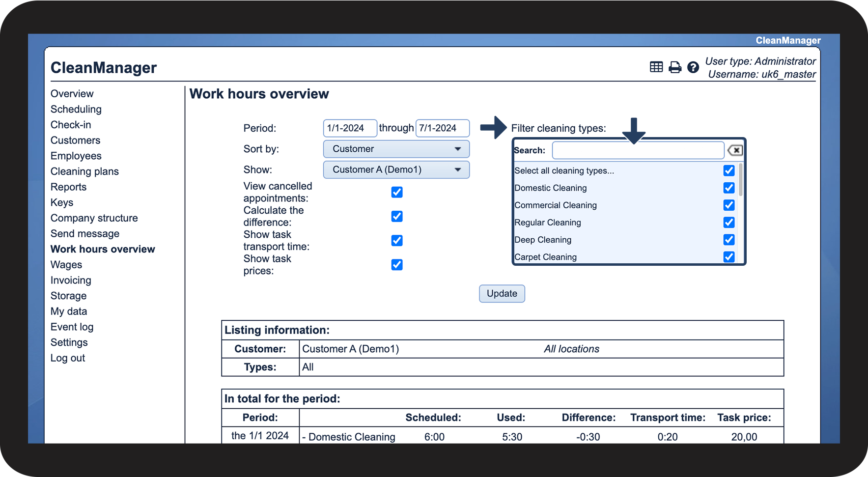
Task: Click the 'Username: uk6_master' text
Action: point(762,74)
